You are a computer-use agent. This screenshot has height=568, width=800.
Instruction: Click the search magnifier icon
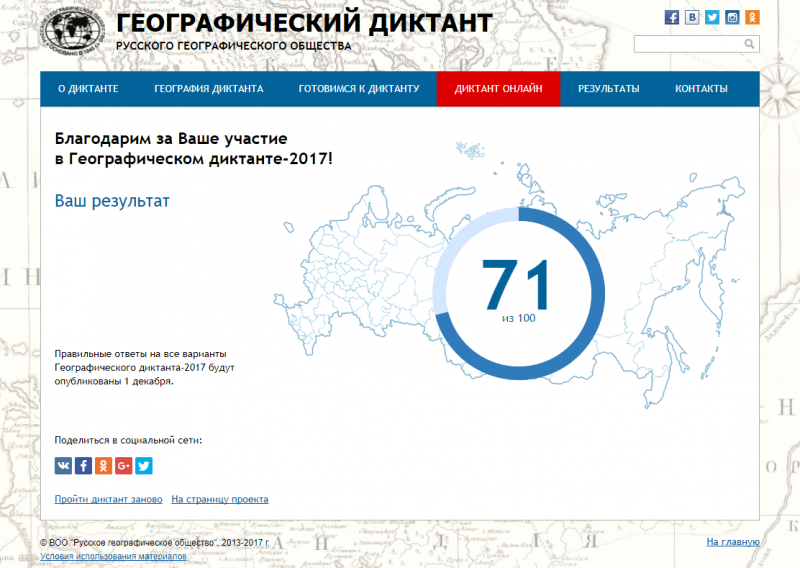coord(749,44)
